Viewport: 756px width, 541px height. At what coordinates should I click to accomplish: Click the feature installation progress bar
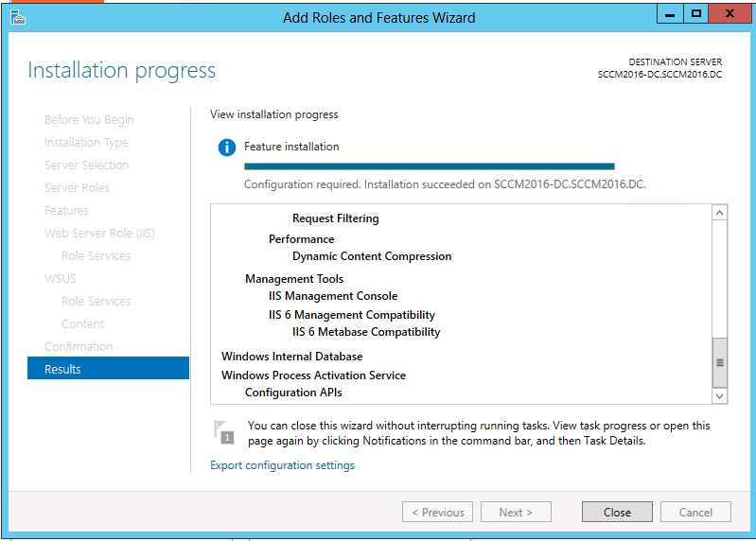[x=430, y=166]
